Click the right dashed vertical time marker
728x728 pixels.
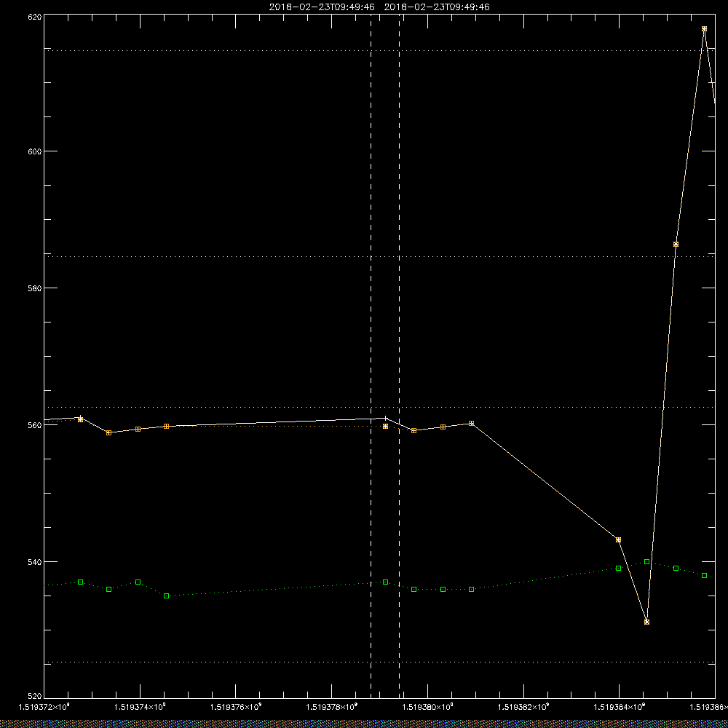pos(399,355)
